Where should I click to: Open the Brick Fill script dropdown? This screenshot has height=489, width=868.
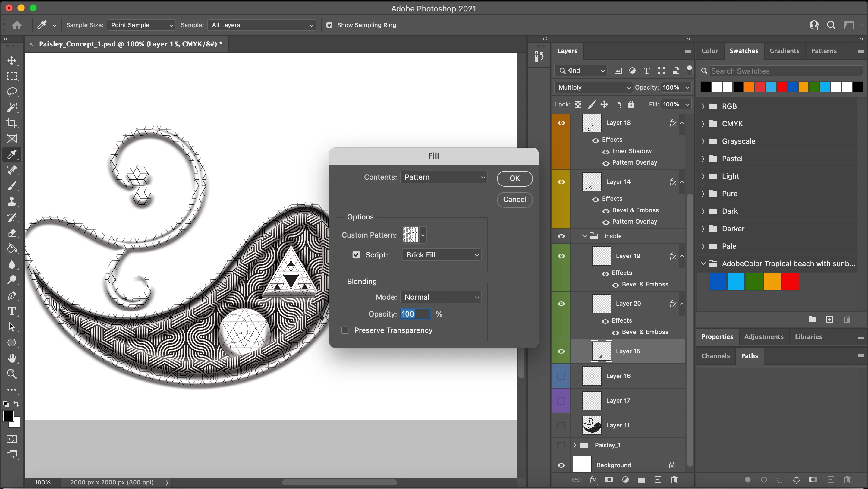tap(442, 255)
